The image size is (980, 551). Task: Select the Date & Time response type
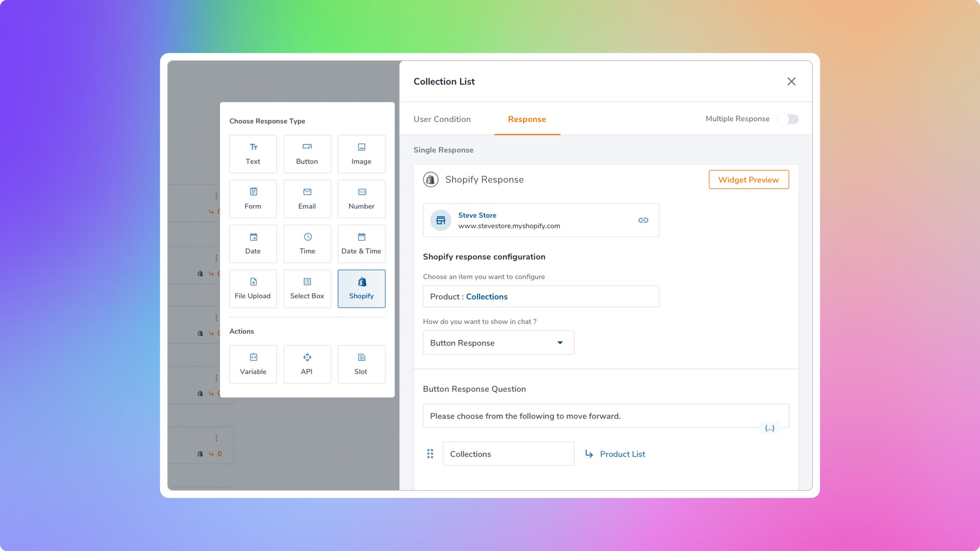361,243
